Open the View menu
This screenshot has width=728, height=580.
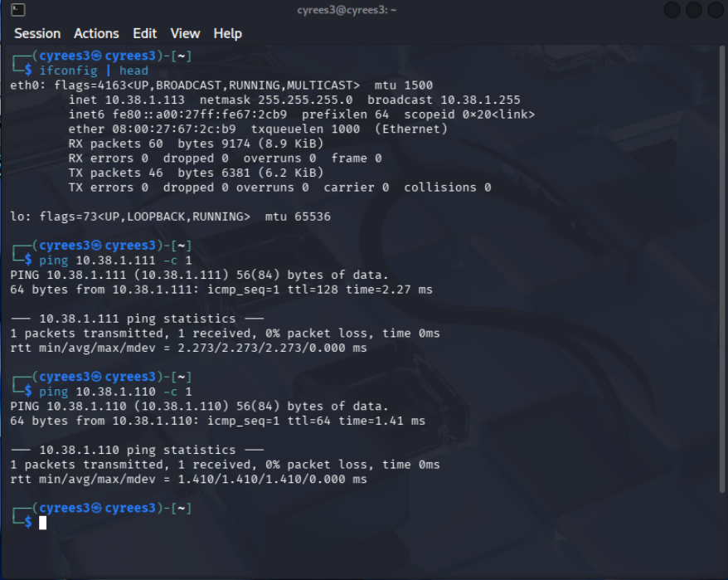(185, 33)
